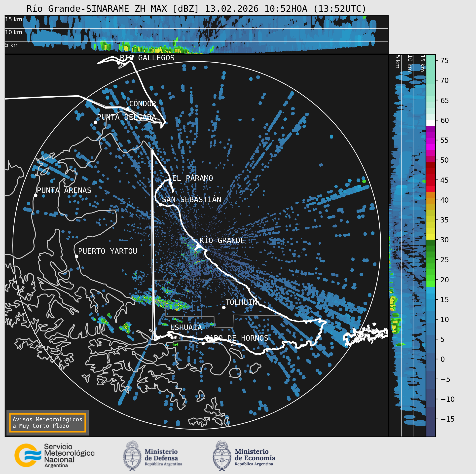Click the RÍO GALLEGOS label
Screen dimensions: 476x474
(x=147, y=58)
